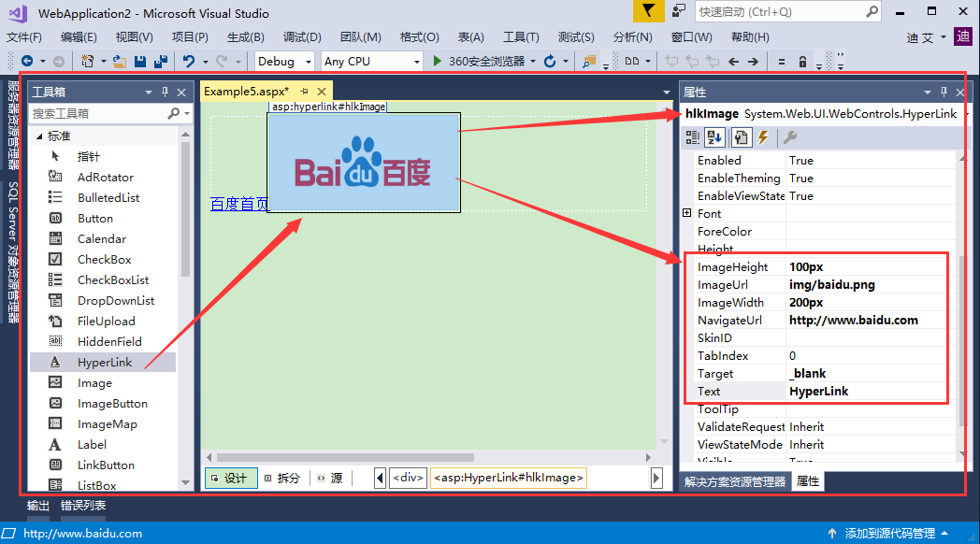Click the toolbox search input field
The image size is (980, 544).
pyautogui.click(x=97, y=113)
